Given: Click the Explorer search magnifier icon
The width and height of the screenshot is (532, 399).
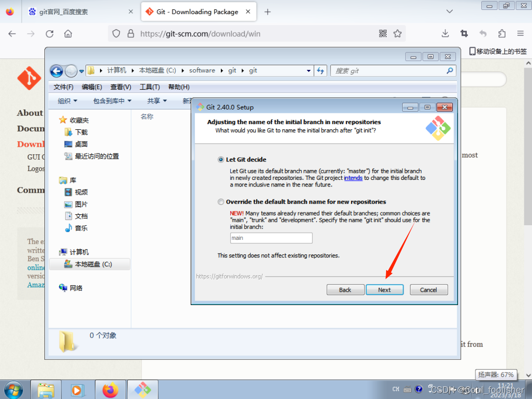Looking at the screenshot, I should (x=450, y=70).
